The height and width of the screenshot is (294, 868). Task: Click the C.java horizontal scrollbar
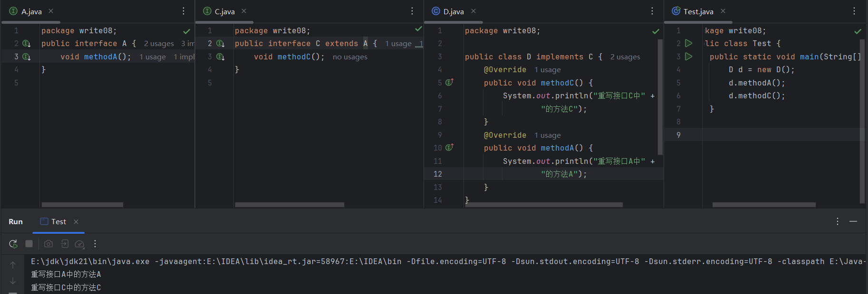click(289, 205)
